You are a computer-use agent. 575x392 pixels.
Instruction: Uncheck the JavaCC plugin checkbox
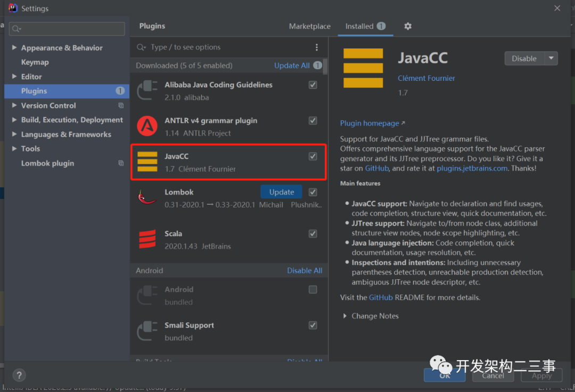click(x=313, y=156)
